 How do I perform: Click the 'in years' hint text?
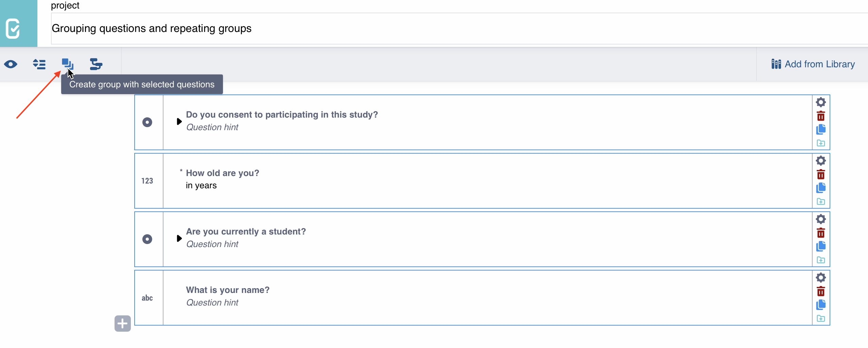pyautogui.click(x=201, y=186)
